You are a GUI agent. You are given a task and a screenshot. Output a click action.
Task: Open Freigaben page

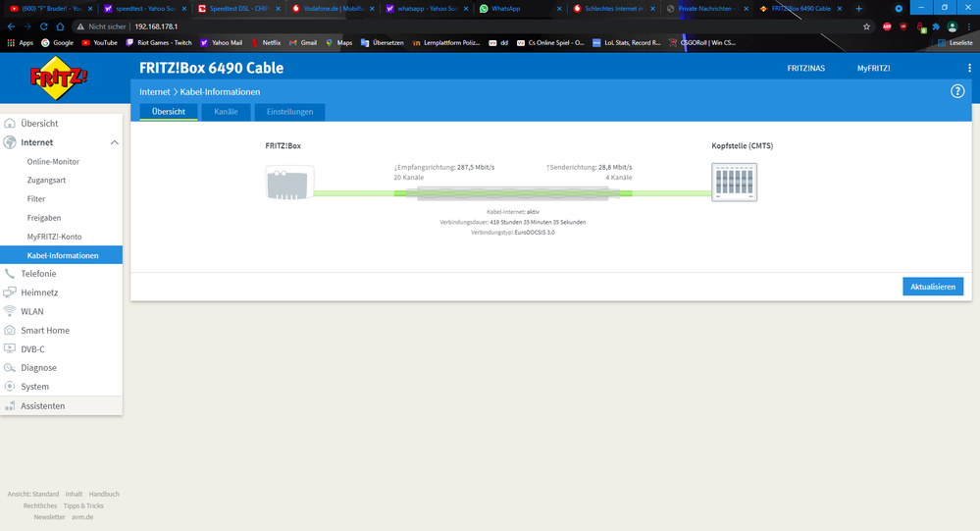tap(44, 218)
